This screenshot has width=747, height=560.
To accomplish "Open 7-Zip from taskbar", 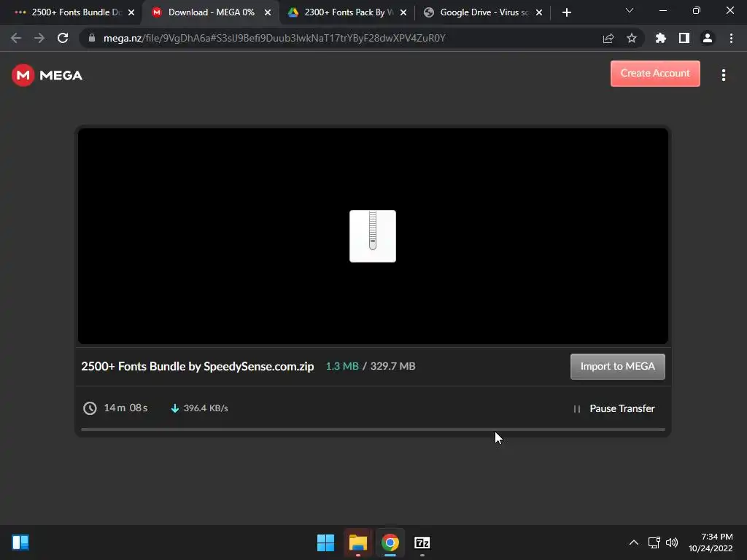I will point(422,542).
